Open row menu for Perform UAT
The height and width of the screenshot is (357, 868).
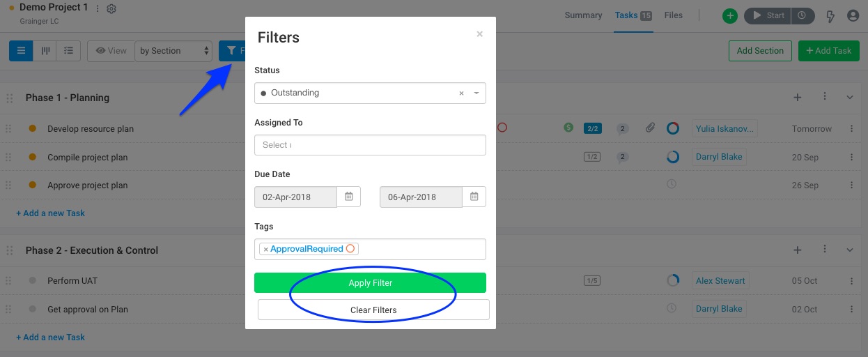(851, 280)
